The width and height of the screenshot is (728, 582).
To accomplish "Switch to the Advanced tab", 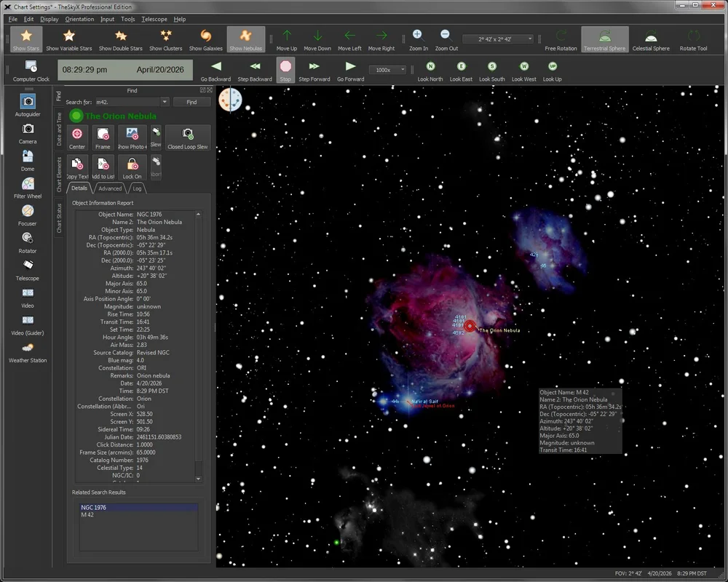I will tap(110, 188).
